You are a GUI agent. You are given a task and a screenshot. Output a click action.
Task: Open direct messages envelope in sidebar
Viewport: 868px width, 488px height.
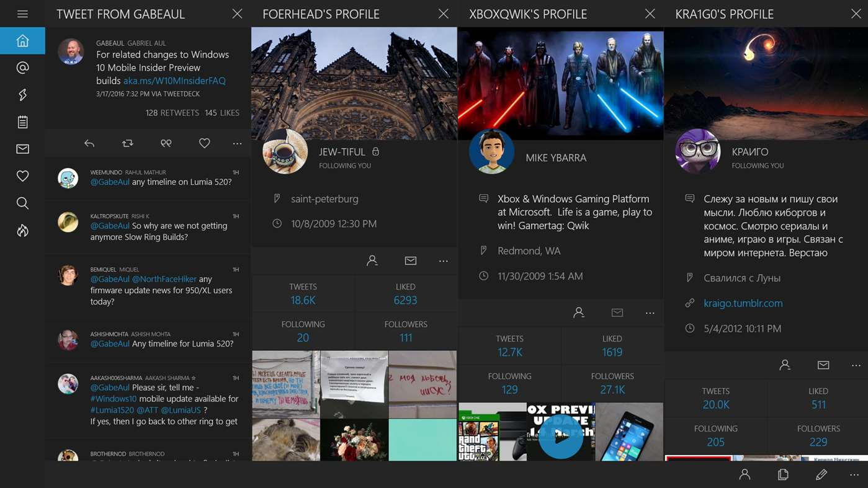point(22,149)
